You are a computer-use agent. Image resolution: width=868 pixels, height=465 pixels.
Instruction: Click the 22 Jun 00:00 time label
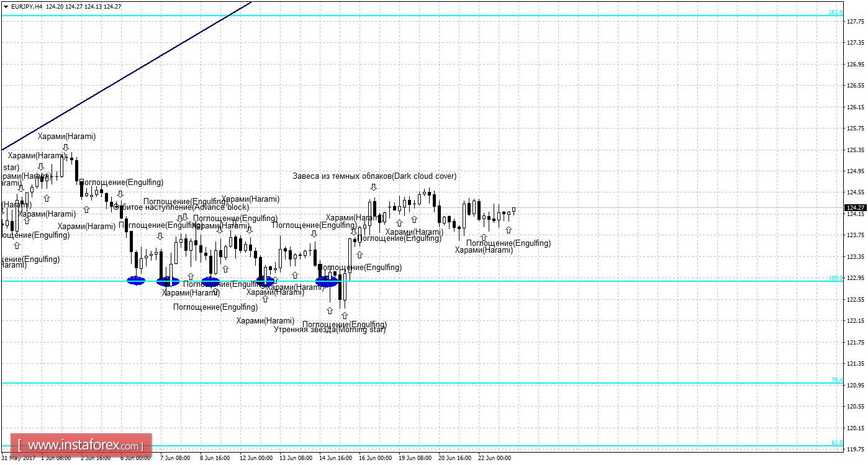494,458
